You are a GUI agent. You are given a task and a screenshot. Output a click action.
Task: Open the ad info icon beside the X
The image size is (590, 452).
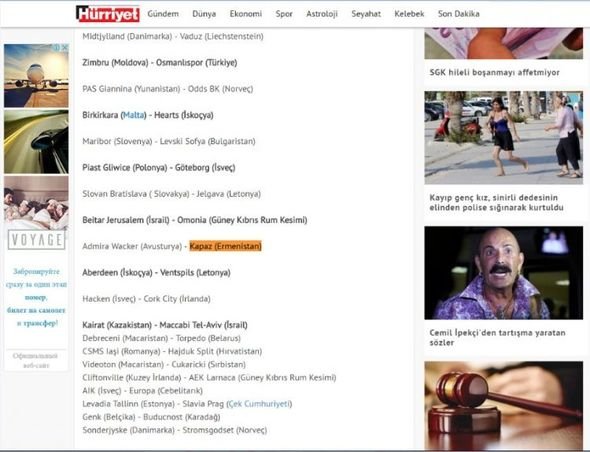tap(57, 47)
